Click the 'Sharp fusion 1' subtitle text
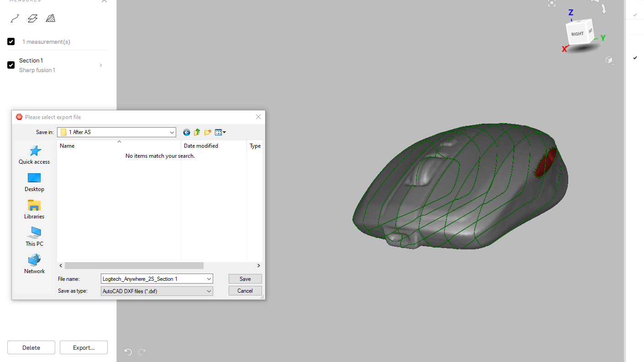Viewport: 644px width, 362px height. pos(37,70)
